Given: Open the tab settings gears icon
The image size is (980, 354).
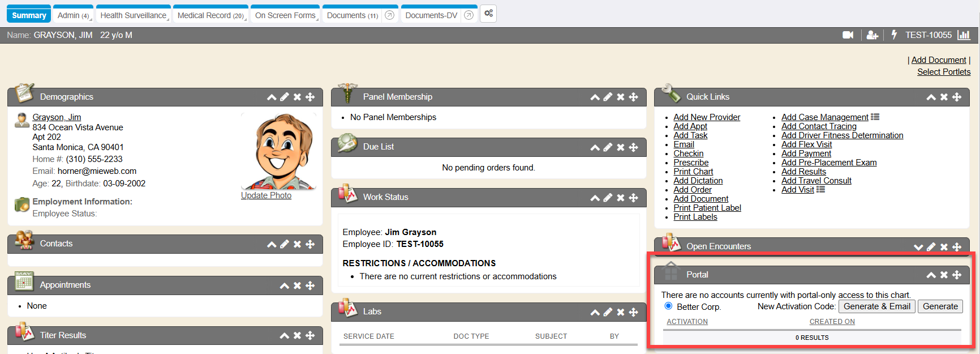Looking at the screenshot, I should [488, 14].
